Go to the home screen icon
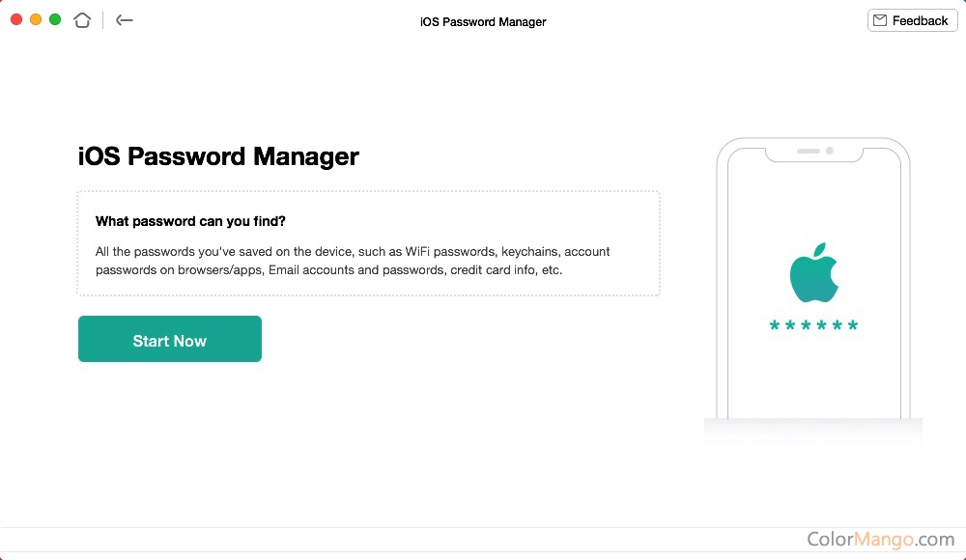 coord(82,20)
